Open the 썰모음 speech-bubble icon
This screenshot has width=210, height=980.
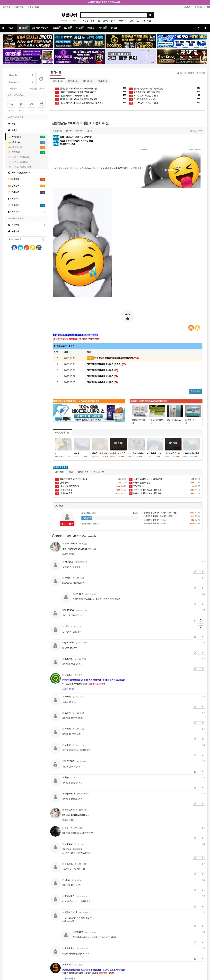point(11,104)
